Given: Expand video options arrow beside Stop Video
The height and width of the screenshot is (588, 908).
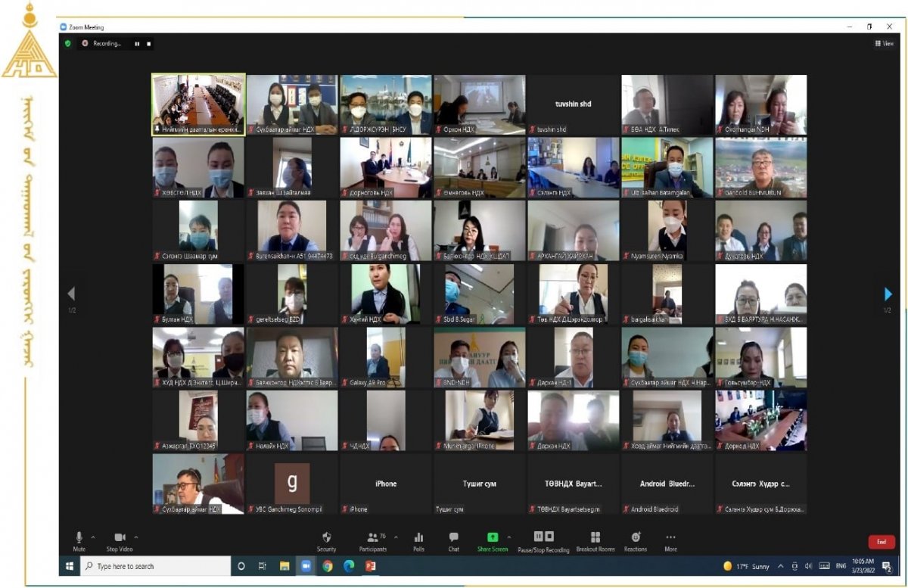Looking at the screenshot, I should tap(136, 537).
